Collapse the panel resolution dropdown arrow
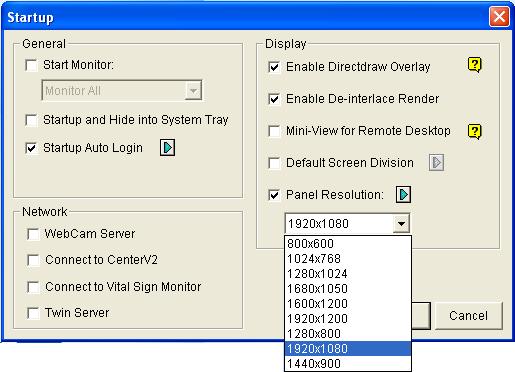515x372 pixels. pyautogui.click(x=401, y=223)
